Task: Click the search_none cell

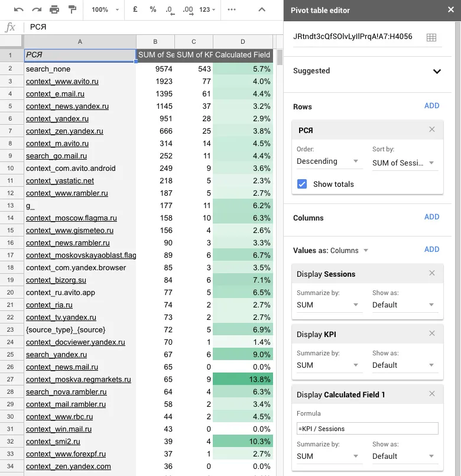Action: coord(80,69)
